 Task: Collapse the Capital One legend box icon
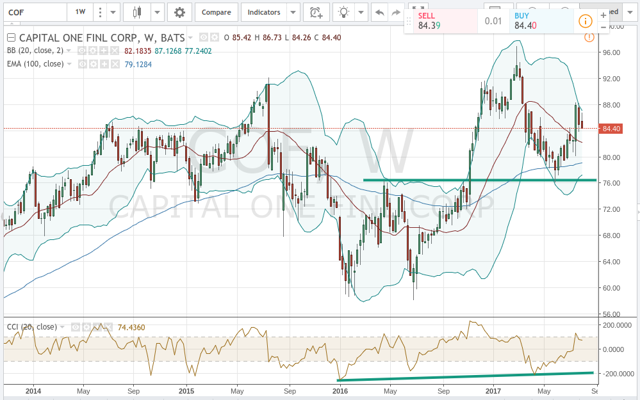pyautogui.click(x=11, y=38)
